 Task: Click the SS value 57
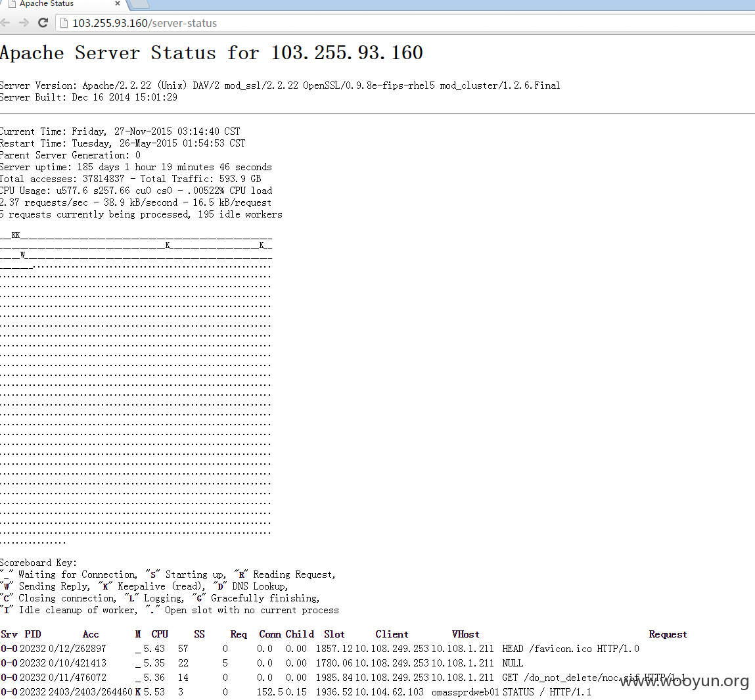(183, 649)
